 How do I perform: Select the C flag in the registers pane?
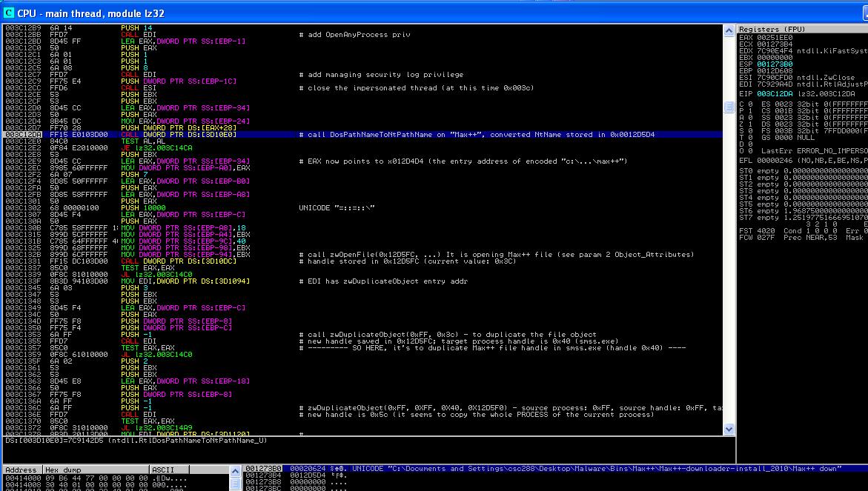(x=745, y=104)
